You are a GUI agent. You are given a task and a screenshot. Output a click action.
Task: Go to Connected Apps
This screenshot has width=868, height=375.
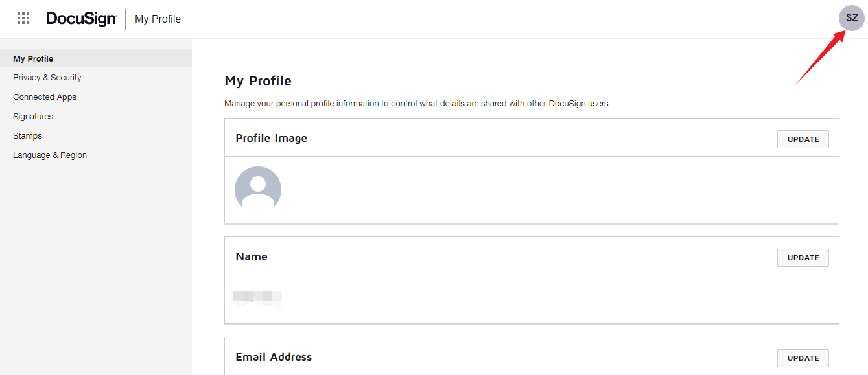coord(45,97)
